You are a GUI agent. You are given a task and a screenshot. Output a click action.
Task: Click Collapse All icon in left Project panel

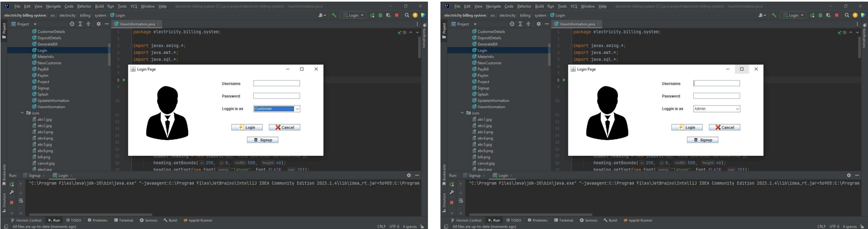[x=88, y=24]
